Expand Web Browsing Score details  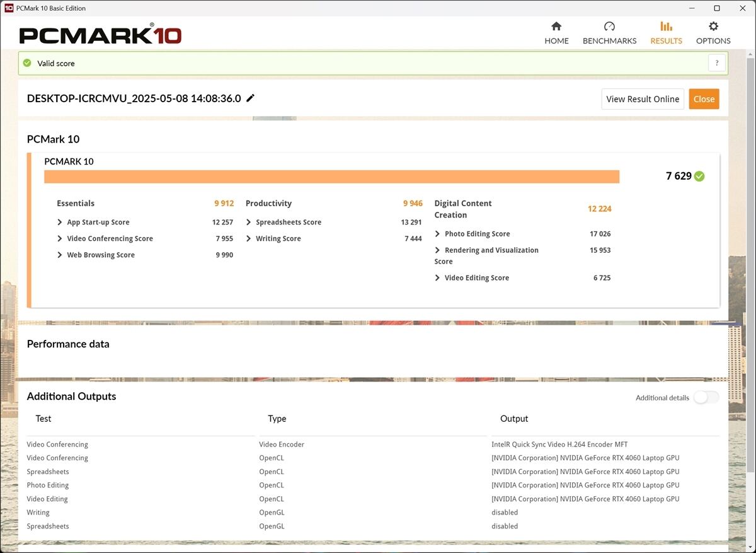pyautogui.click(x=60, y=255)
